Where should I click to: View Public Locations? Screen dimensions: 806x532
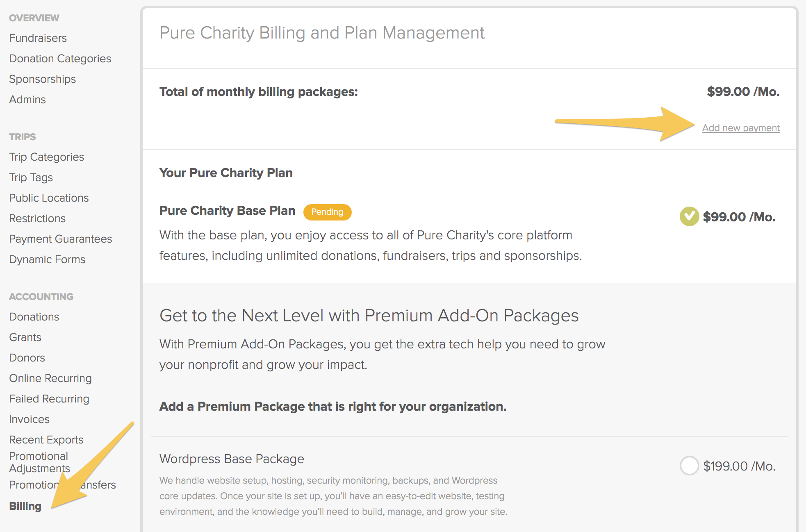coord(49,198)
